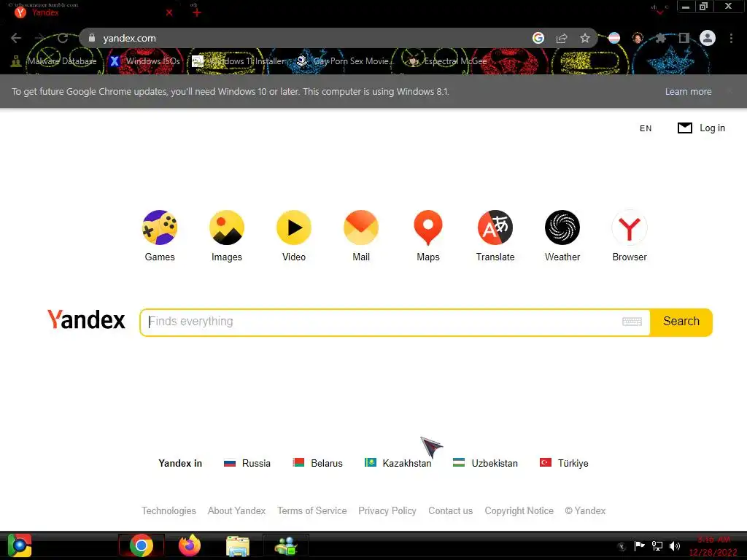Screen dimensions: 747x560
Task: Click Learn more in Chrome update banner
Action: click(x=689, y=91)
